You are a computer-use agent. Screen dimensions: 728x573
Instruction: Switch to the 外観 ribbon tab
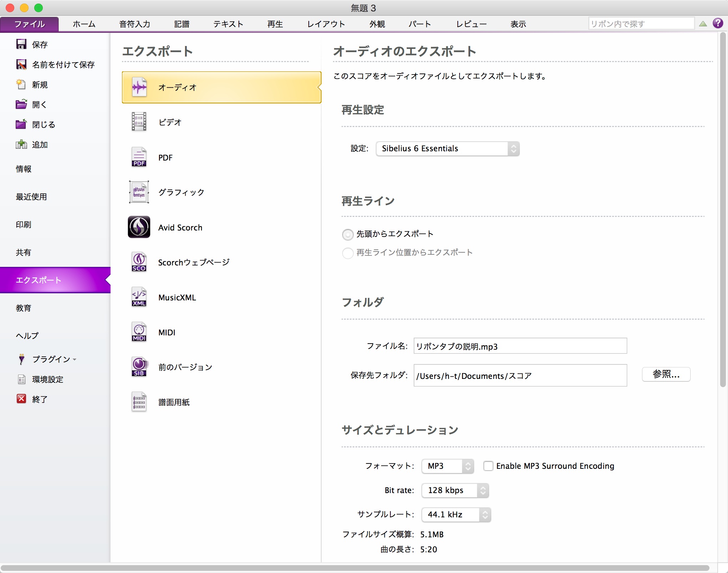(377, 24)
